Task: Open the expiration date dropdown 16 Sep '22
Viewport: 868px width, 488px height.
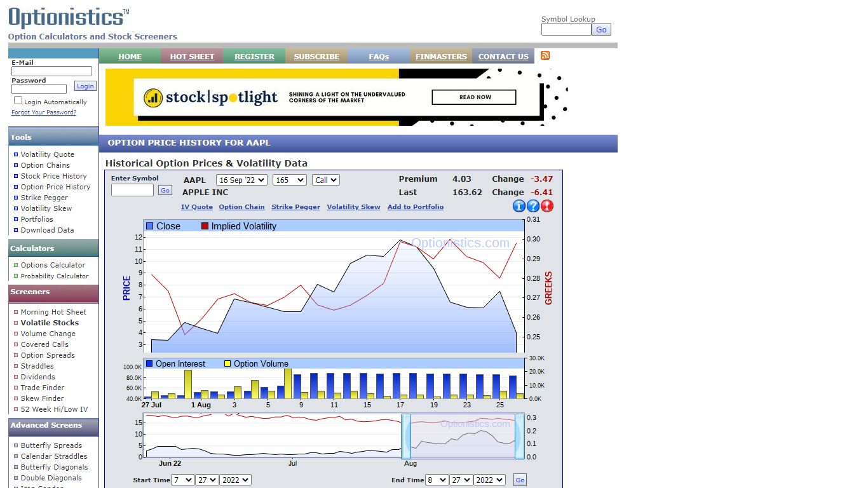Action: click(241, 180)
